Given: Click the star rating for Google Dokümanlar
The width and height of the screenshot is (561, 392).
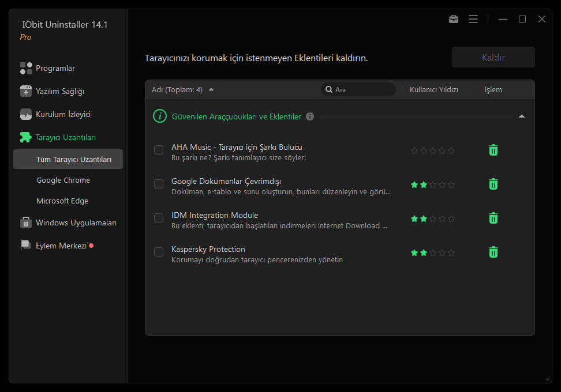Looking at the screenshot, I should click(x=433, y=185).
